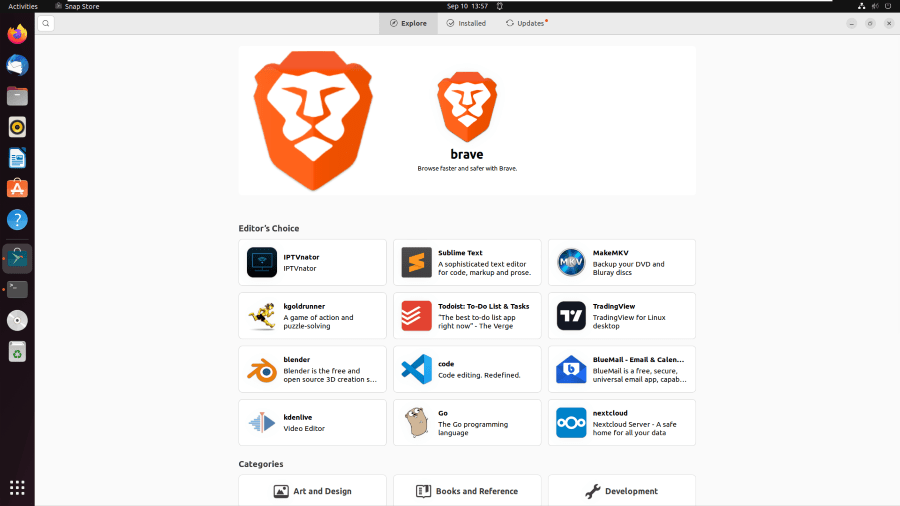This screenshot has height=506, width=900.
Task: Open the Trash from the dock
Action: (17, 352)
